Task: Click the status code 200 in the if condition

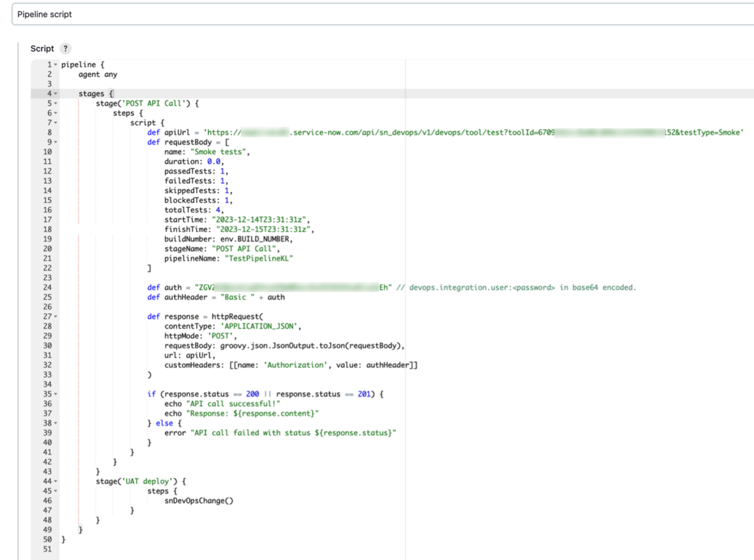Action: [252, 394]
